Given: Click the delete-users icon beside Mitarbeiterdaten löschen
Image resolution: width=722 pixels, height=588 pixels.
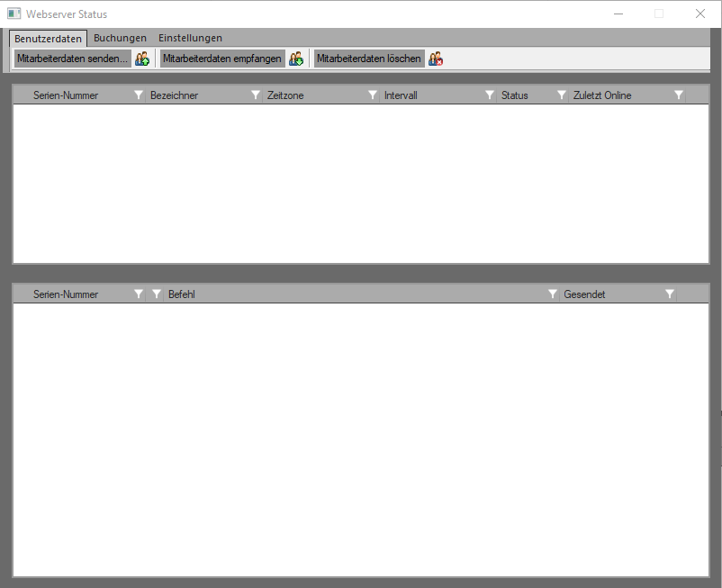Looking at the screenshot, I should pos(436,59).
